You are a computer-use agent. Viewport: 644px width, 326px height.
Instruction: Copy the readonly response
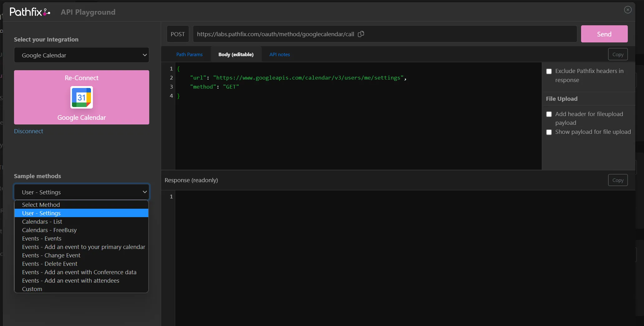pyautogui.click(x=618, y=180)
